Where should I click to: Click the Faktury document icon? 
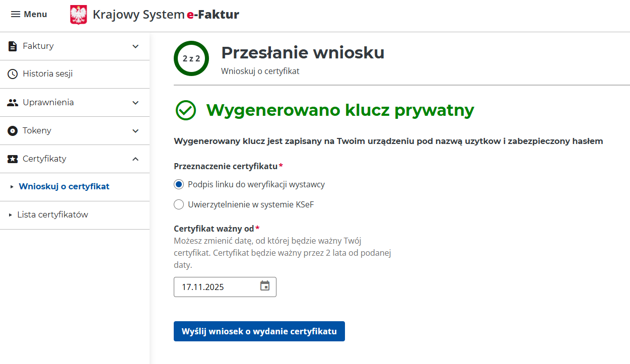click(13, 46)
